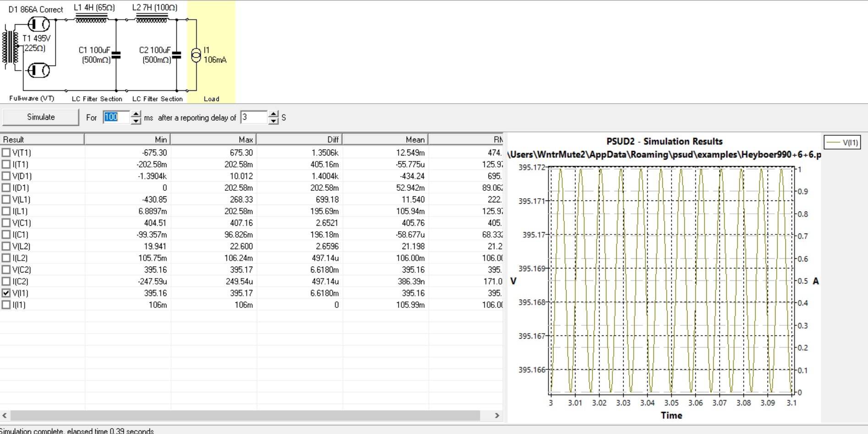Click the simulation duration input field
The image size is (868, 434).
coord(117,117)
